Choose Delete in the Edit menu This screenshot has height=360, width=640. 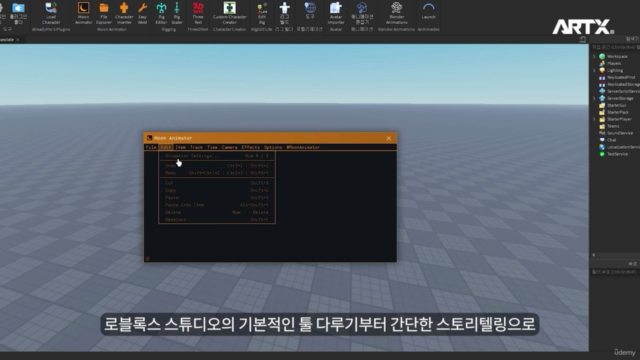(217, 212)
